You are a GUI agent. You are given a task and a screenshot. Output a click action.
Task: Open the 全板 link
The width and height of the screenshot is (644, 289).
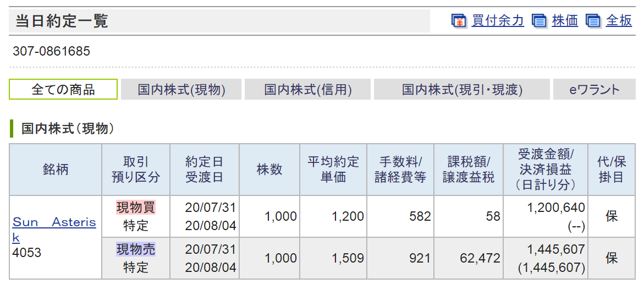click(x=619, y=20)
